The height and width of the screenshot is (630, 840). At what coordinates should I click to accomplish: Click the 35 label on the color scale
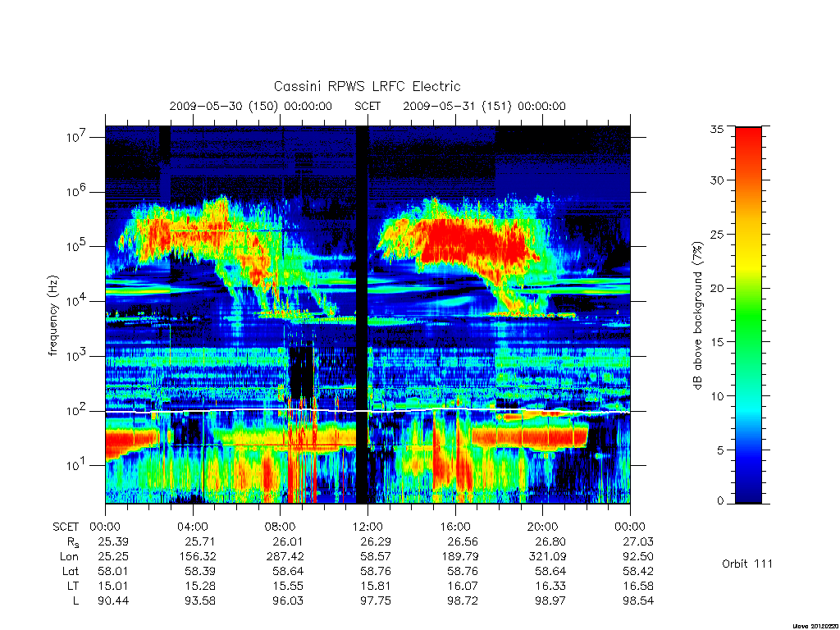click(717, 129)
